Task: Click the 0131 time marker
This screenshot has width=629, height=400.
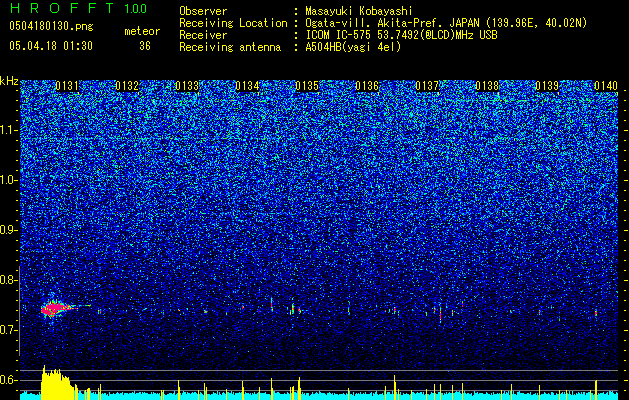Action: [67, 86]
